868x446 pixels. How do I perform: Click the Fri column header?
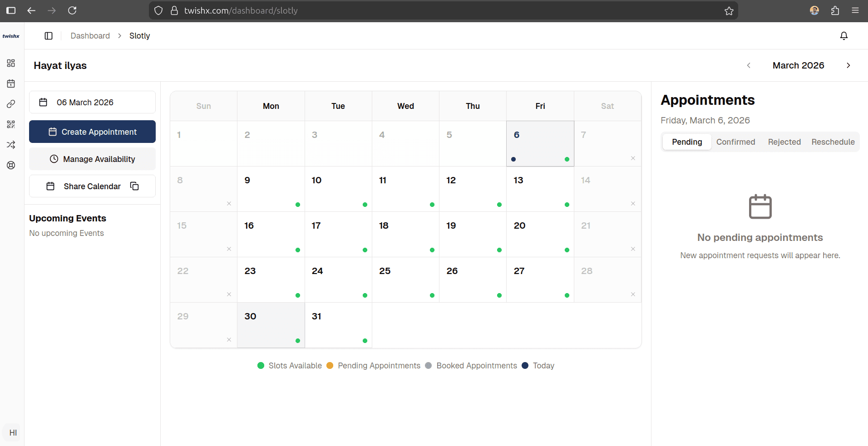pyautogui.click(x=540, y=106)
